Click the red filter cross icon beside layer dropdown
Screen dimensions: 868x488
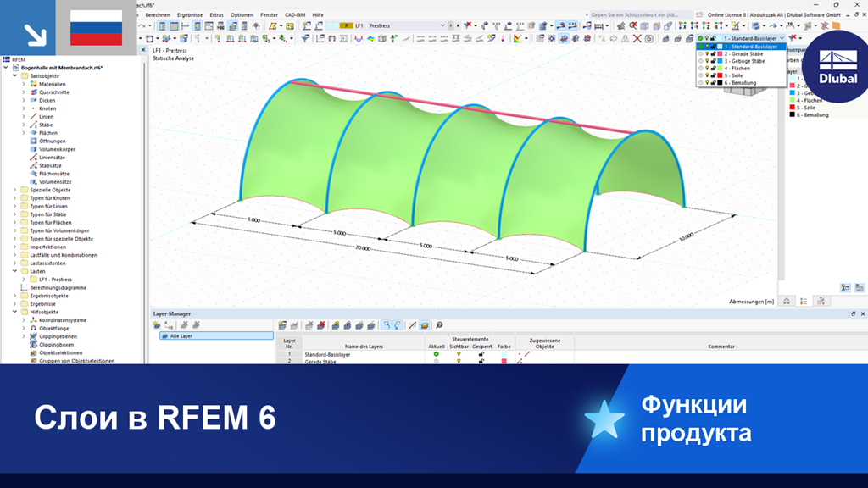pos(792,37)
